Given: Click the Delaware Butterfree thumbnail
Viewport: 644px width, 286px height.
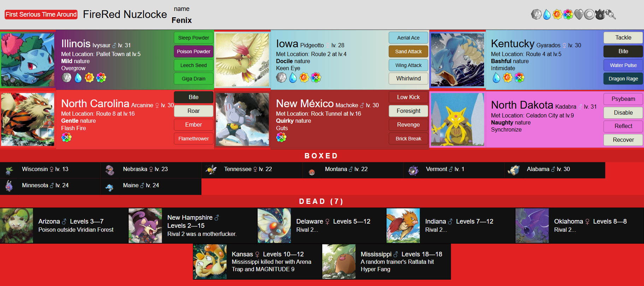Looking at the screenshot, I should coord(274,225).
